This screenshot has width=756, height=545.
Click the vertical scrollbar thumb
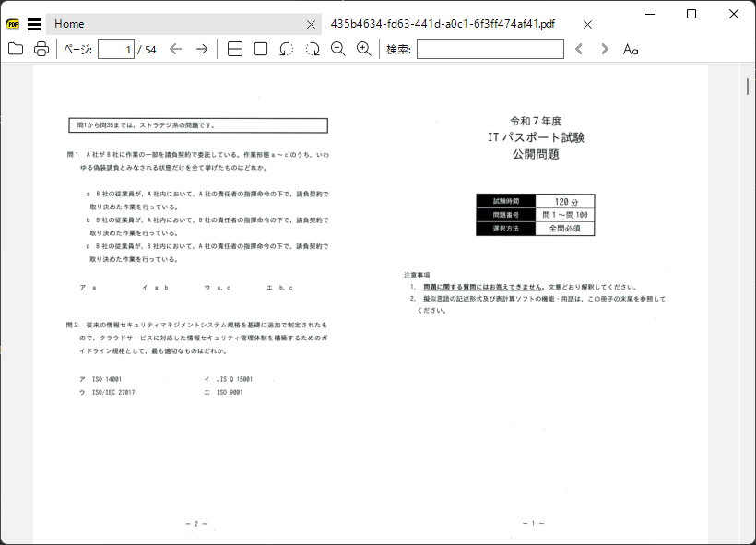point(748,87)
